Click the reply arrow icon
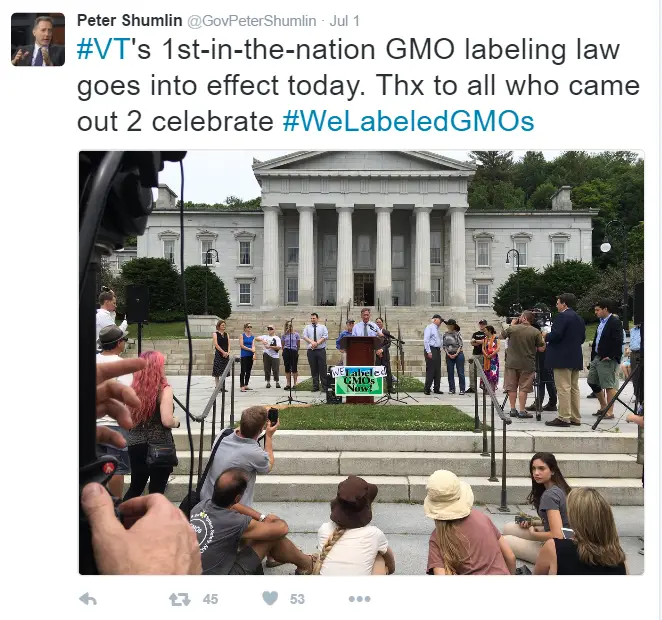 [x=88, y=599]
